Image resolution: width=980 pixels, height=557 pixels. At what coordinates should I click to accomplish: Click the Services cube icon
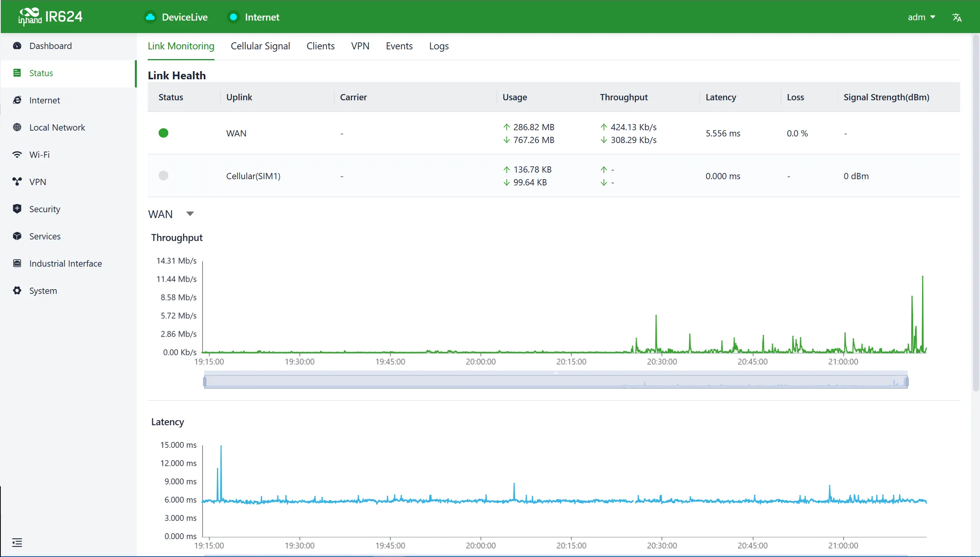(17, 236)
